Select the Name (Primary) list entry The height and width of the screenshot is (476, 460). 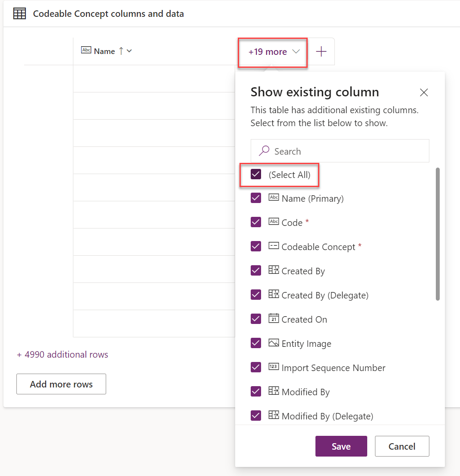pyautogui.click(x=312, y=198)
